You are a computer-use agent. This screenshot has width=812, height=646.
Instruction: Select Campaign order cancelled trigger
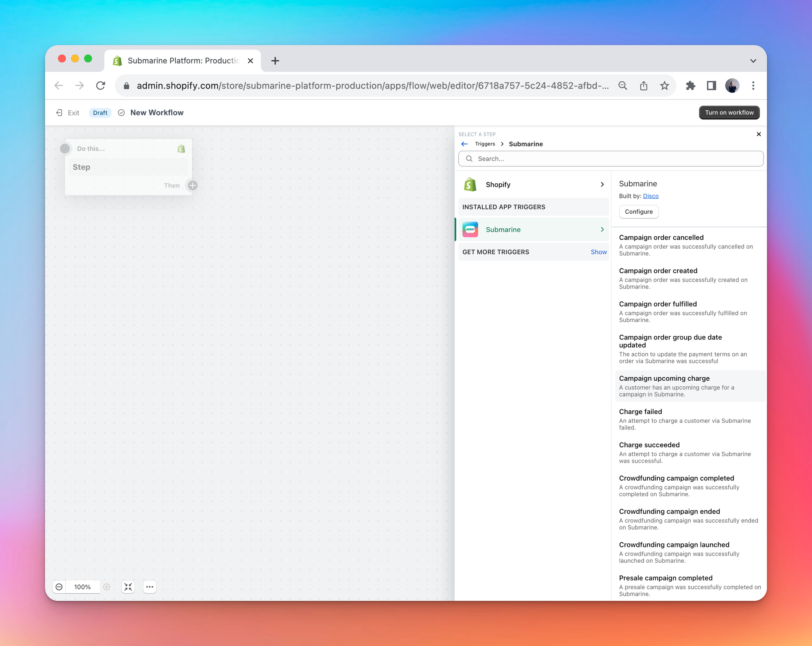(x=690, y=245)
